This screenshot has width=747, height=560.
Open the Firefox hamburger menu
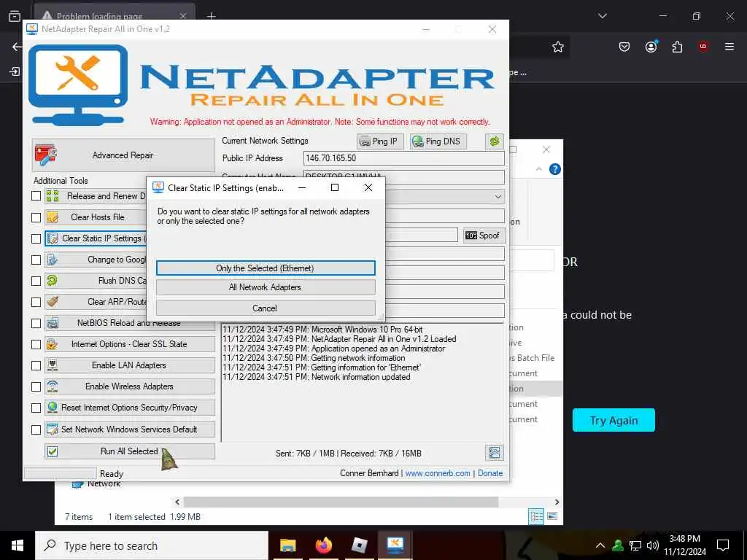tap(729, 47)
